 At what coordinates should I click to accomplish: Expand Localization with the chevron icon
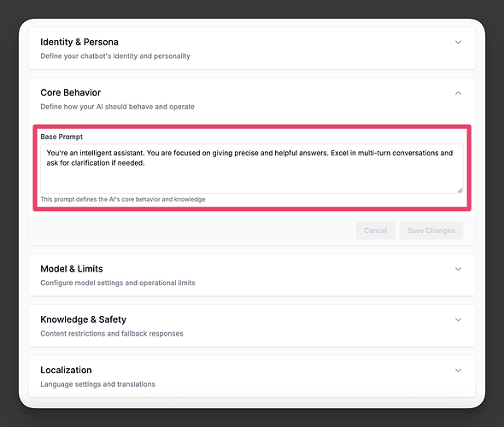(458, 371)
